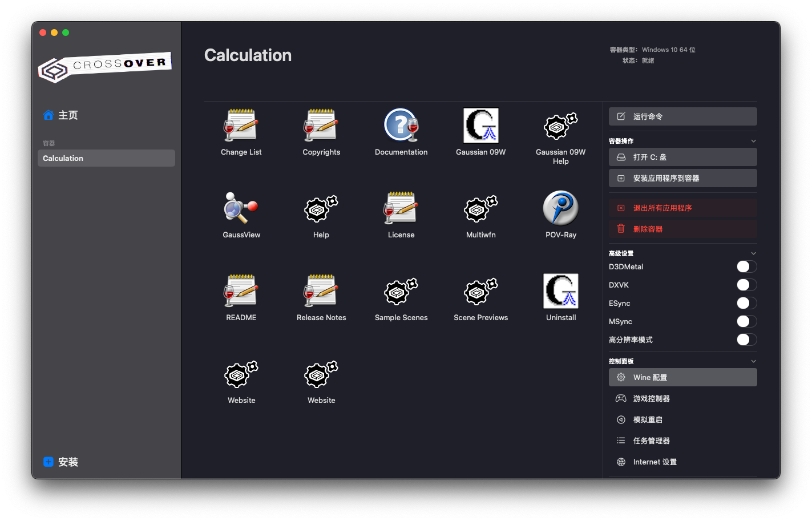This screenshot has height=521, width=812.
Task: Enable 高分辨率模式 high resolution mode
Action: [746, 340]
